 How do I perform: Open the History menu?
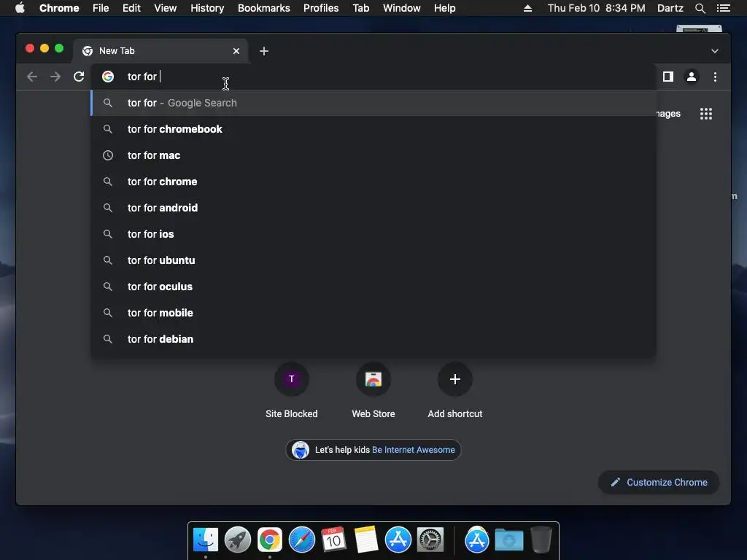[x=206, y=8]
